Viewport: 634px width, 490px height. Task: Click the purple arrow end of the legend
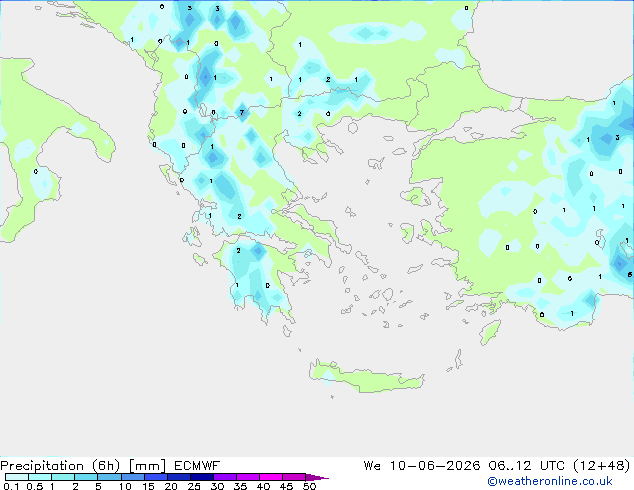pos(317,477)
